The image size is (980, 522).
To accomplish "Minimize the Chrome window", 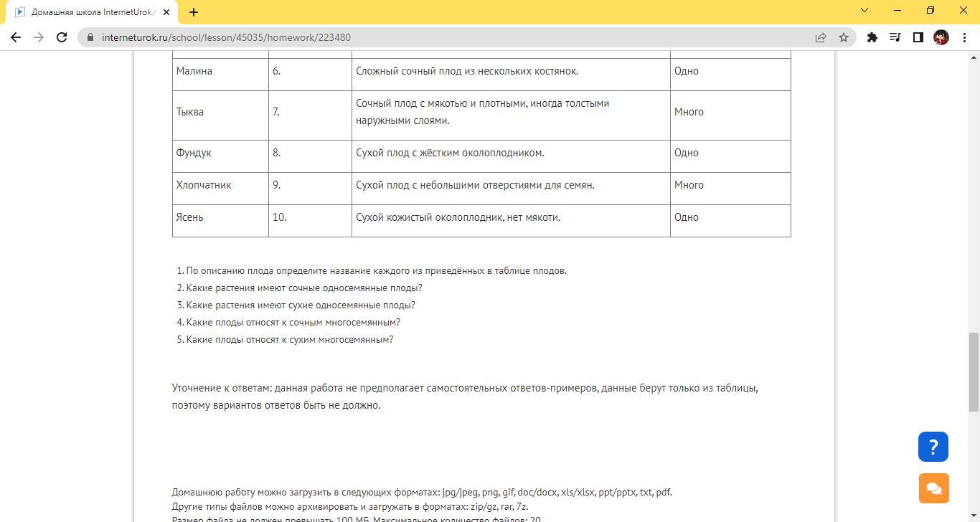I will coord(897,11).
